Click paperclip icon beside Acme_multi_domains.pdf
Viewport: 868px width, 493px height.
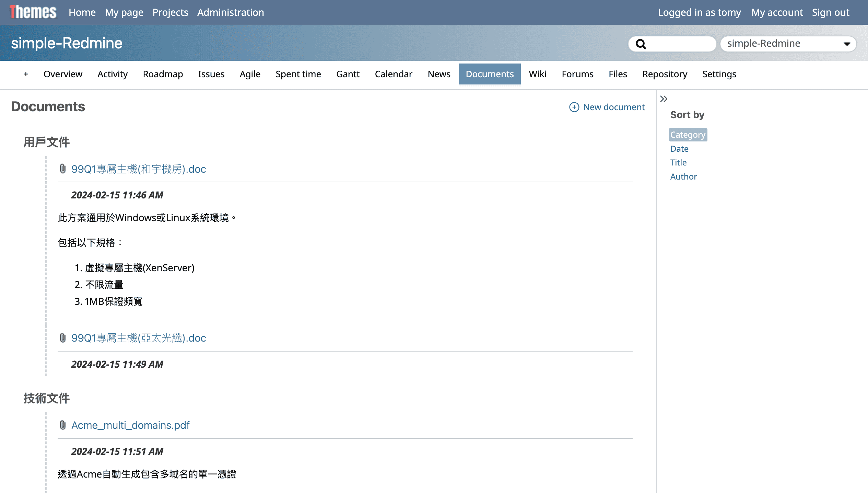(63, 425)
